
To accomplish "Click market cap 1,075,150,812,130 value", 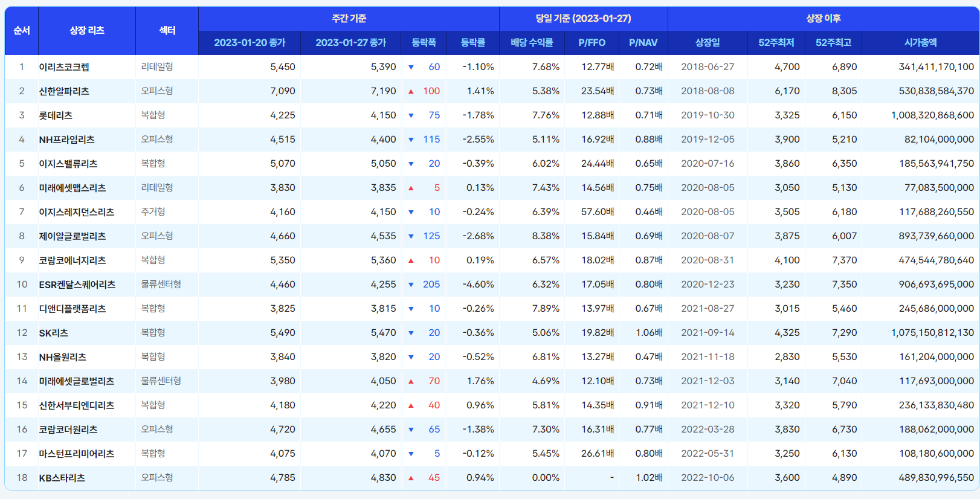I will 932,333.
